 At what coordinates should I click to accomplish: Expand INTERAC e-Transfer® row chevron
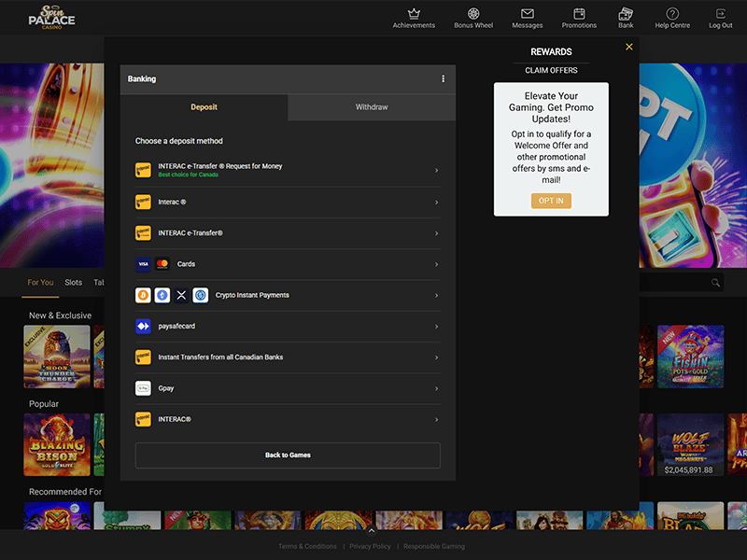pyautogui.click(x=436, y=233)
